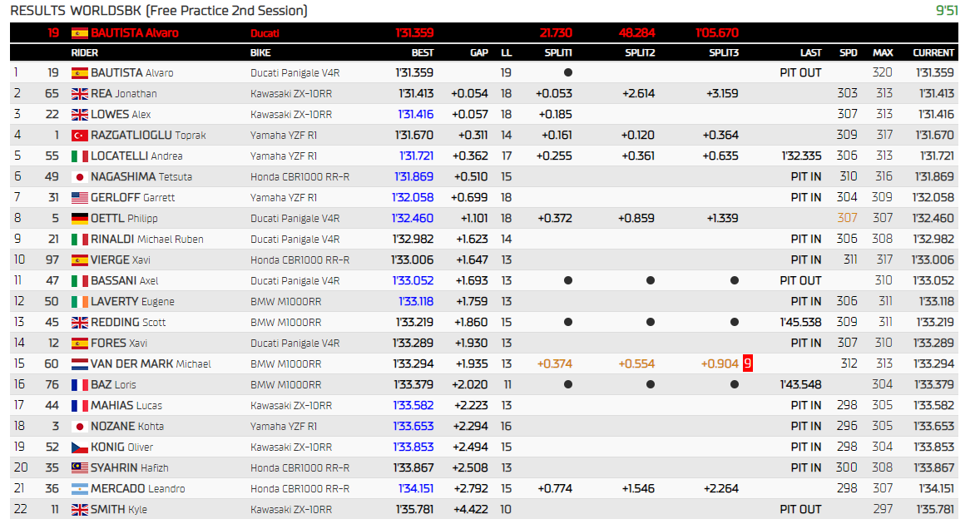Click rider name REA Jonathan
Image resolution: width=980 pixels, height=524 pixels.
tap(124, 94)
